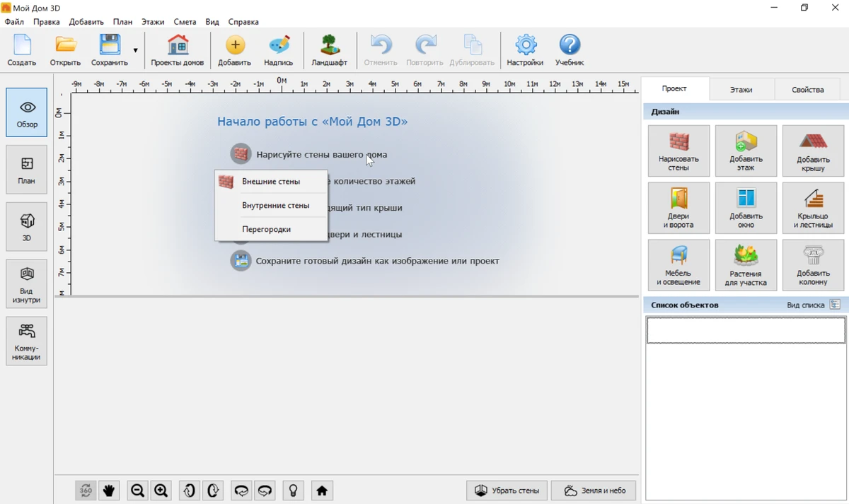Screen dimensions: 849x504
Task: Click the Убрать стены button
Action: point(507,491)
